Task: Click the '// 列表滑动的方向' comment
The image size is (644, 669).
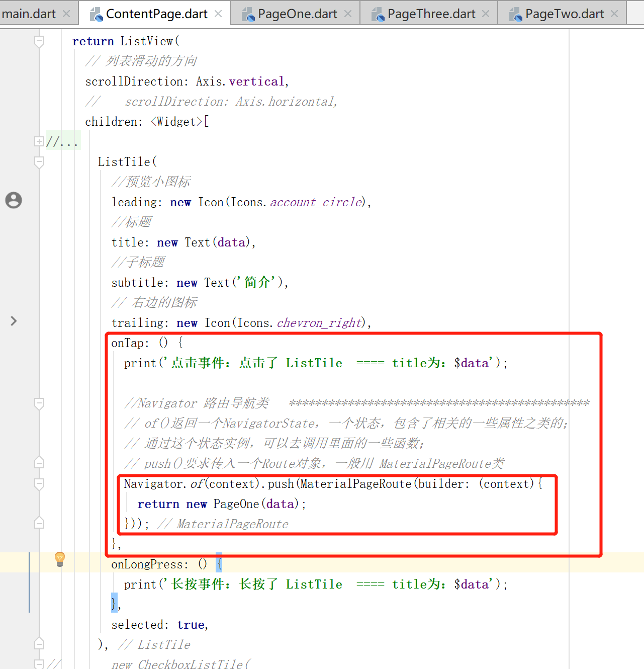Action: click(141, 61)
